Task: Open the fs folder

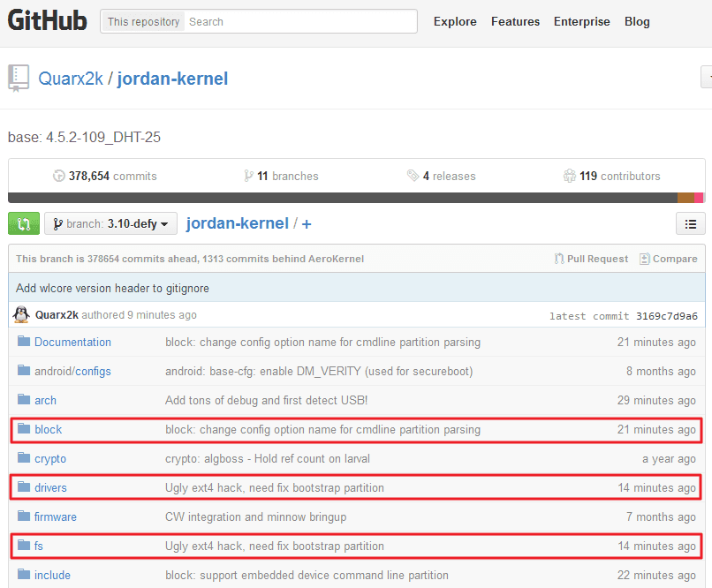Action: pyautogui.click(x=39, y=546)
